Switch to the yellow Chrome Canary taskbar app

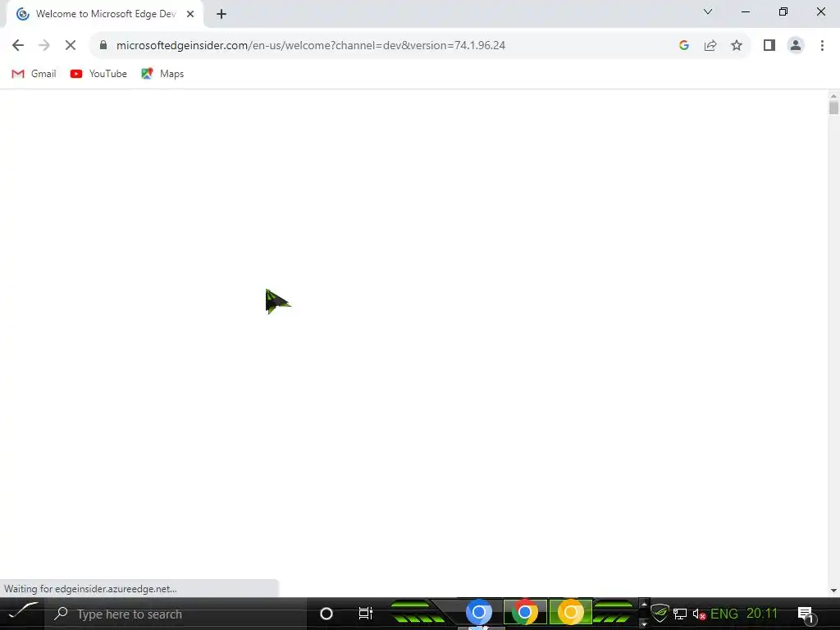[x=571, y=612]
